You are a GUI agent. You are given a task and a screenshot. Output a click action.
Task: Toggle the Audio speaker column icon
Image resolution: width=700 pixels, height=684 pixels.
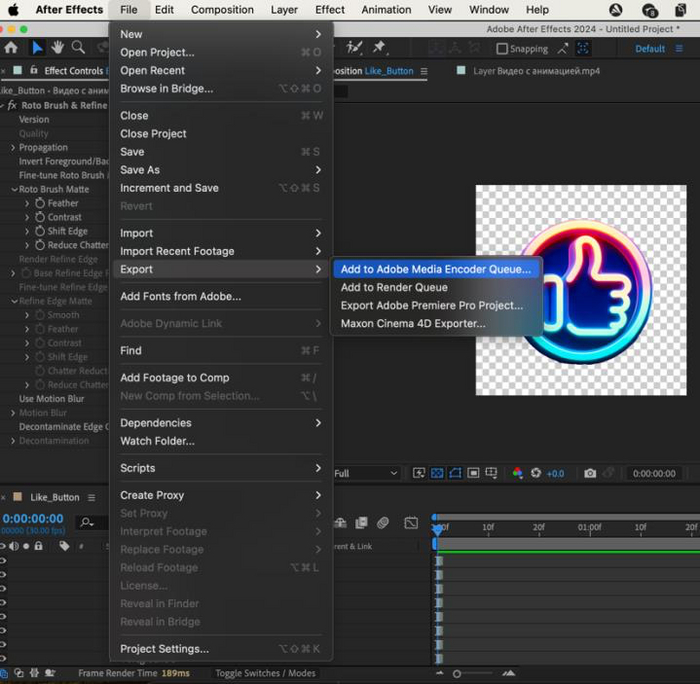[13, 546]
